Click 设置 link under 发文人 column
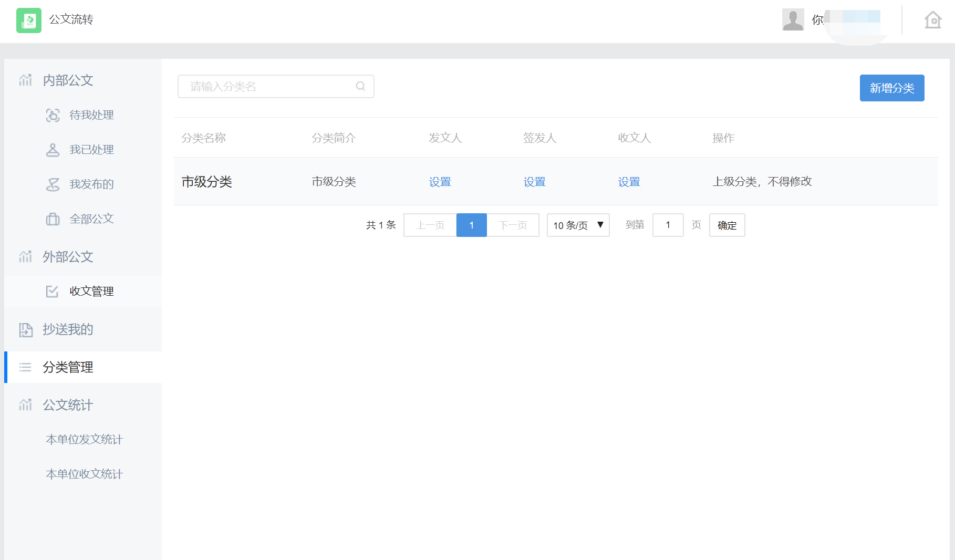955x560 pixels. point(440,182)
